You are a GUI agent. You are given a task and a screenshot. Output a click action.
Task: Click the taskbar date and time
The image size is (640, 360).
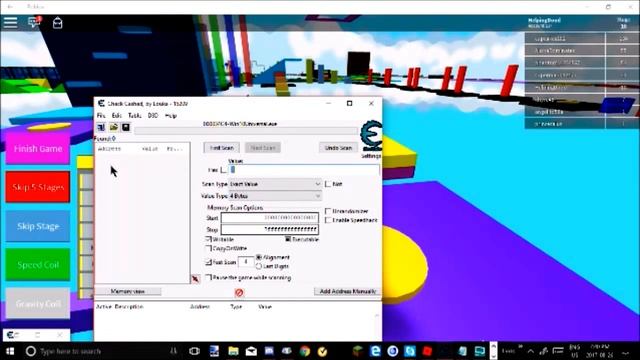[x=600, y=351]
